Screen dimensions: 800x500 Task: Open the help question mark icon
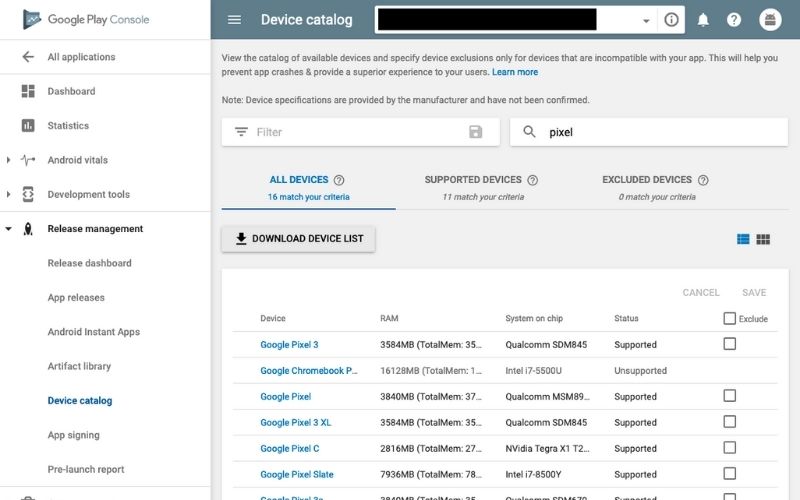(734, 20)
